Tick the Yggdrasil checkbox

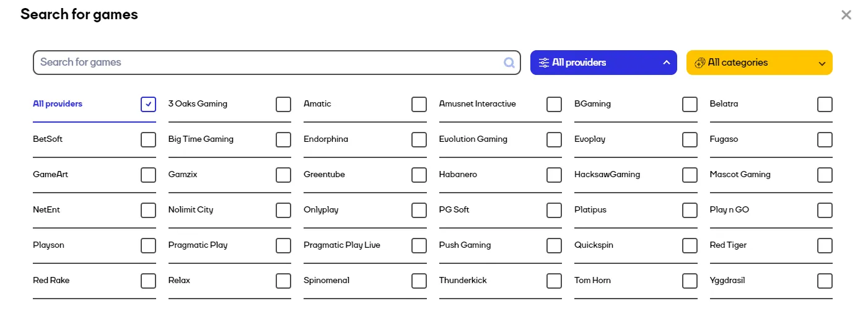pyautogui.click(x=825, y=281)
